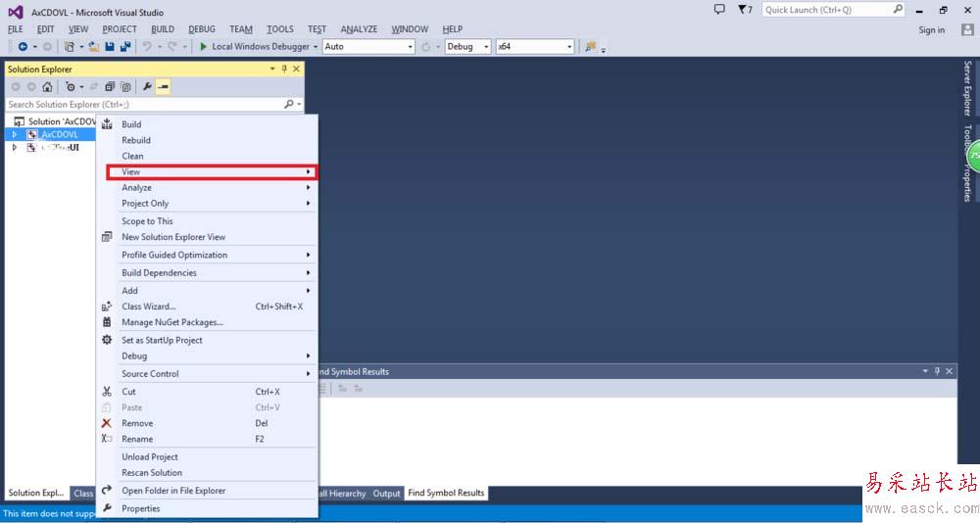
Task: Open the ANALYZE menu in menu bar
Action: [359, 29]
